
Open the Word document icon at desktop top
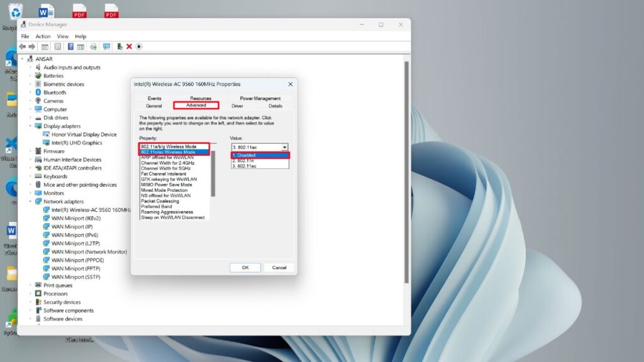pos(46,11)
